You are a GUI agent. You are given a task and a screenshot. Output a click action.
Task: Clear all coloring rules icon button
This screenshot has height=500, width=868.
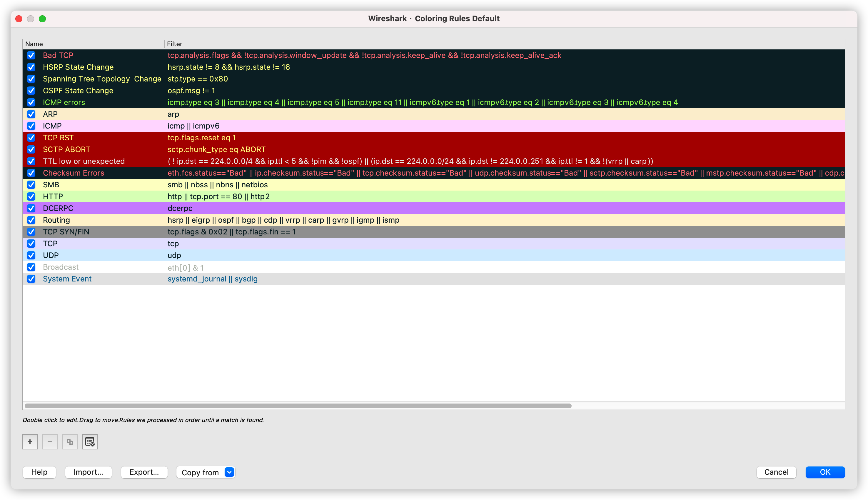tap(90, 442)
